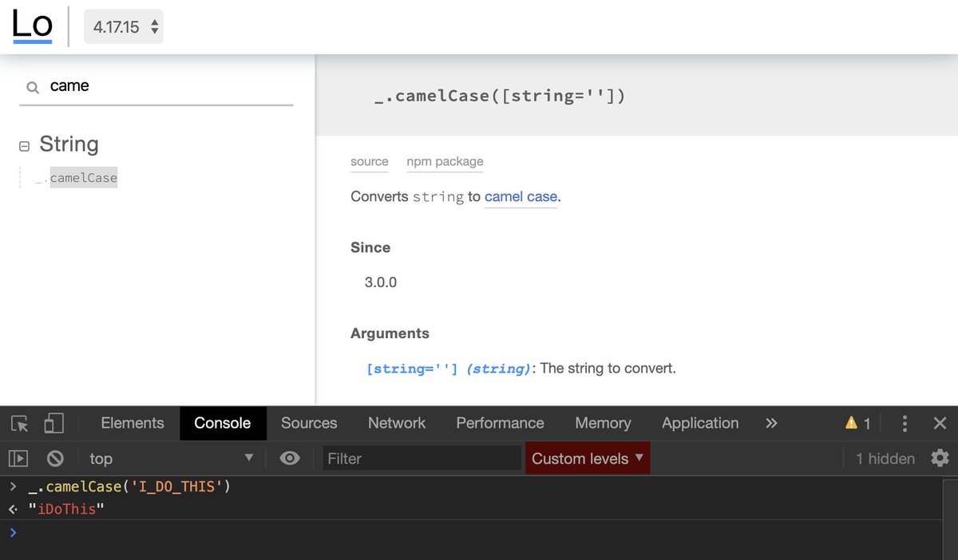This screenshot has height=560, width=958.
Task: Switch to the Sources tab
Action: [x=309, y=424]
